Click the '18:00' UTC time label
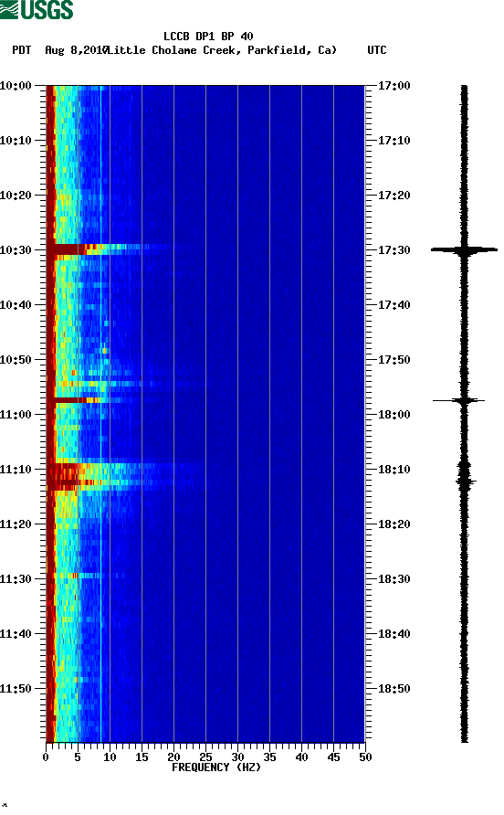This screenshot has width=504, height=815. coord(394,415)
